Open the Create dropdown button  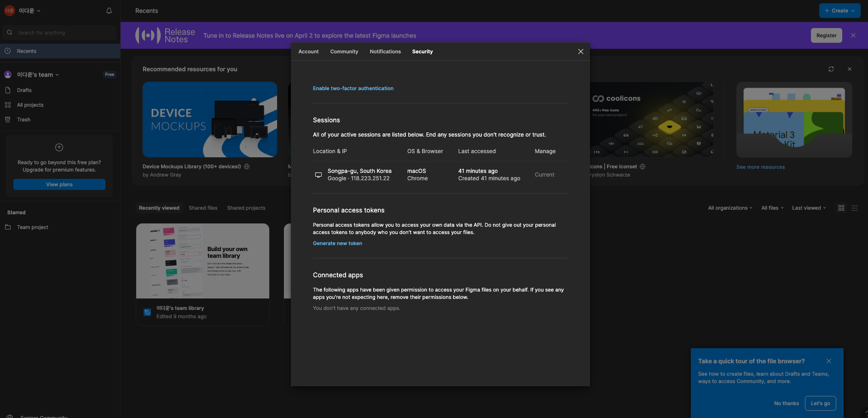(839, 11)
